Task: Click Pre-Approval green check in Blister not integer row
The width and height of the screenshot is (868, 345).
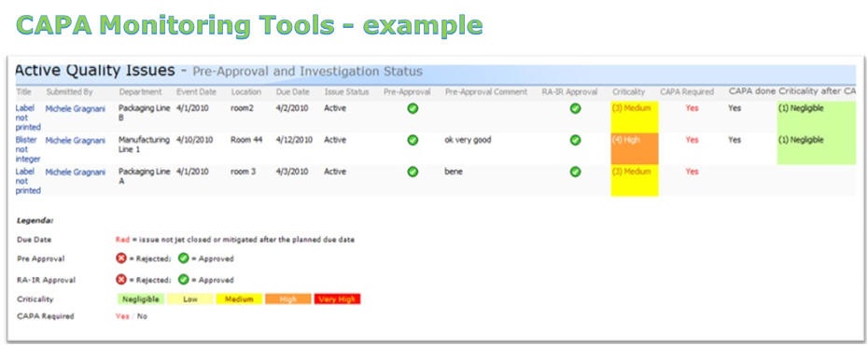Action: (x=413, y=140)
